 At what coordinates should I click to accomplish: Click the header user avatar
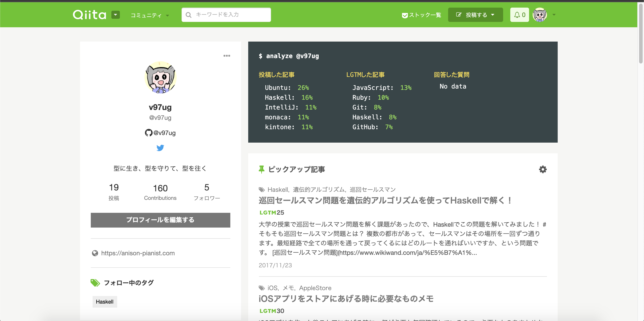point(540,15)
